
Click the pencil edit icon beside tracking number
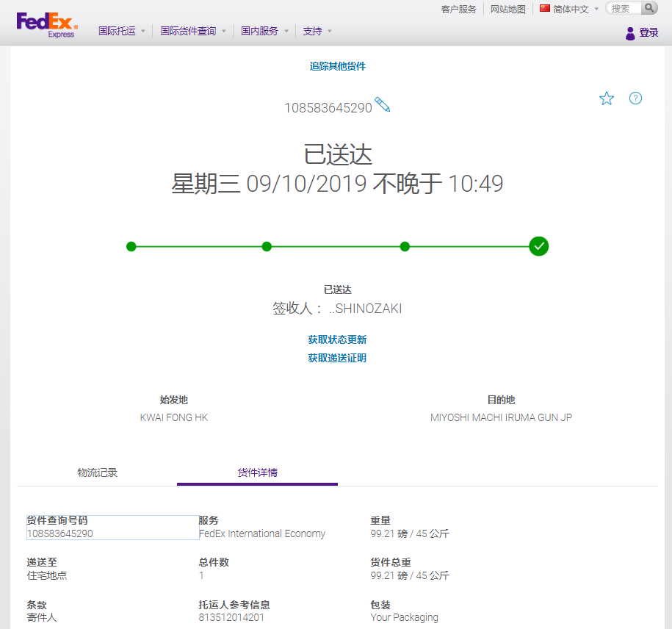click(383, 104)
